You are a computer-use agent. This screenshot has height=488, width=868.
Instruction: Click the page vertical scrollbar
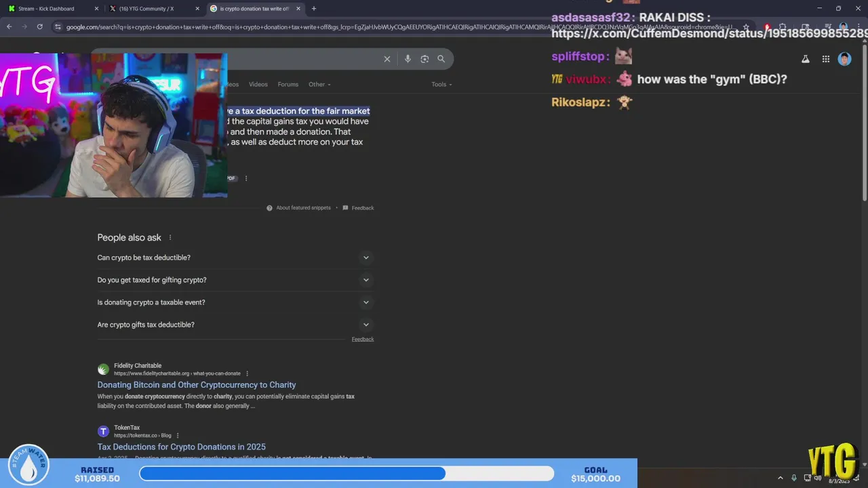(864, 124)
